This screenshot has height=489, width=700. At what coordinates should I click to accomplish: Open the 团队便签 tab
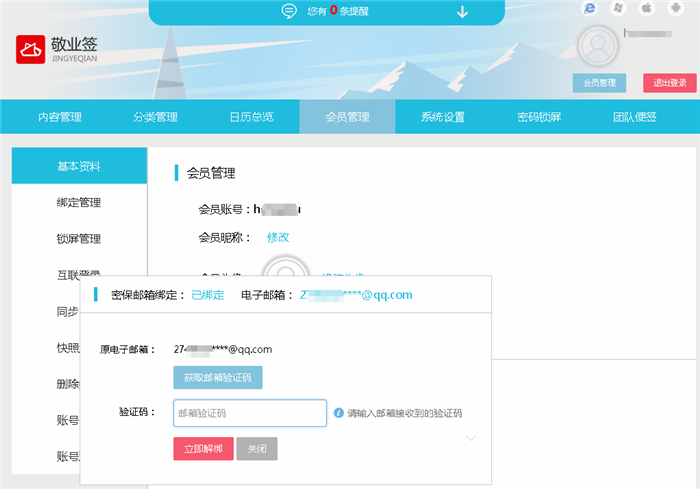coord(635,117)
